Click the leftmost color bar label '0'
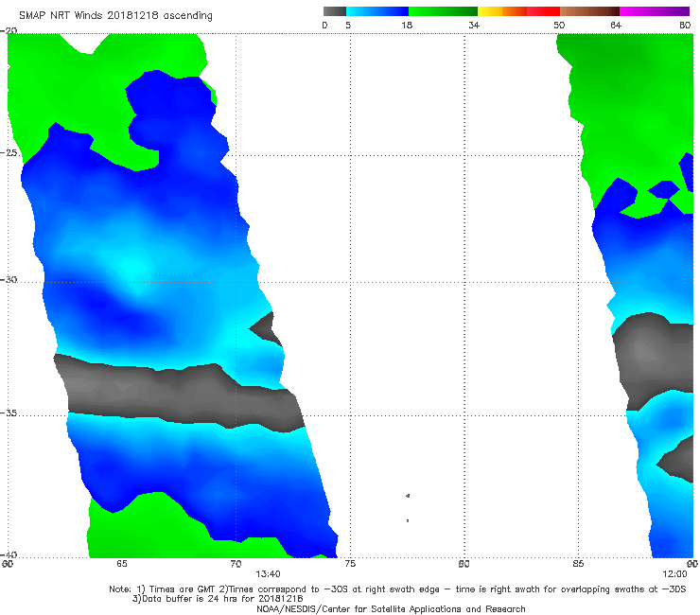Viewport: 700px width, 615px height. point(324,26)
